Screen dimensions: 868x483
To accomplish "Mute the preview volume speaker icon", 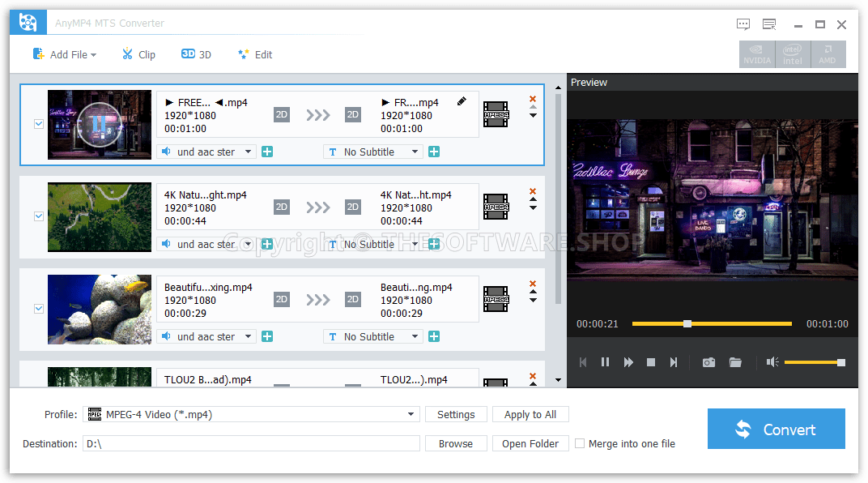I will coord(772,362).
